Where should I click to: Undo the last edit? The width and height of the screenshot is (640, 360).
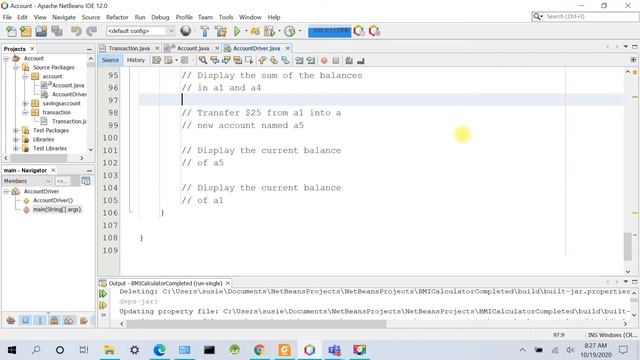[76, 31]
